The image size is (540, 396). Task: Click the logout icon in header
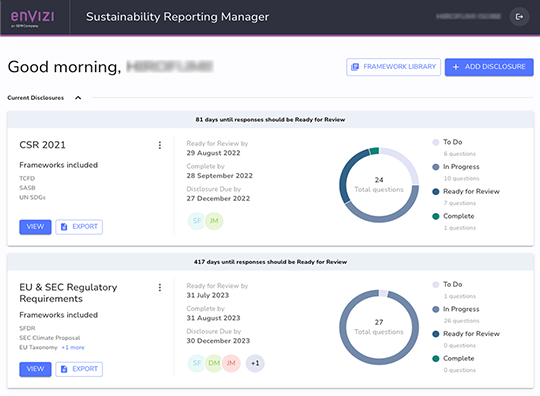click(519, 17)
